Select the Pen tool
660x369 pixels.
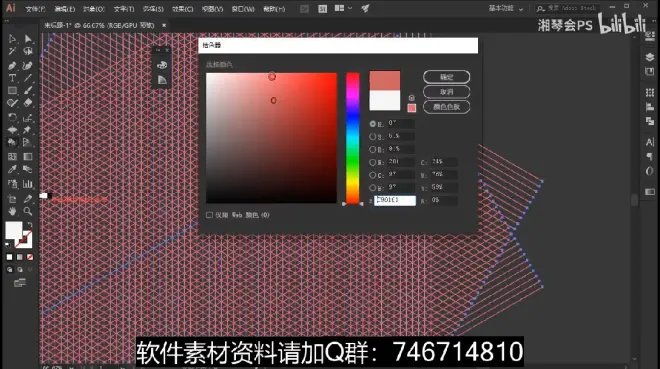click(x=12, y=66)
